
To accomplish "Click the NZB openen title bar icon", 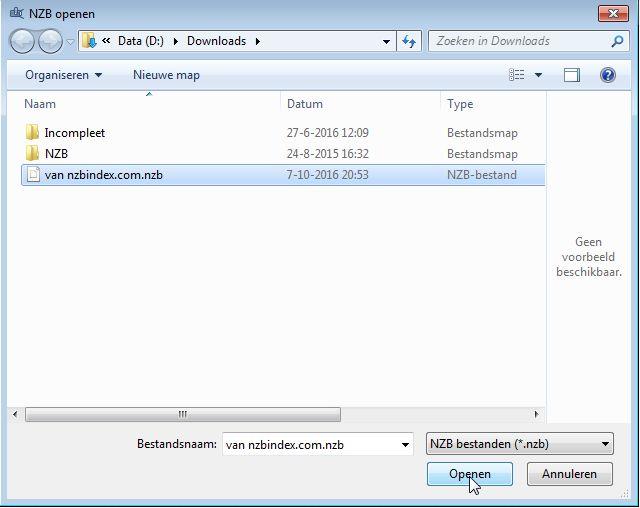I will [x=17, y=13].
